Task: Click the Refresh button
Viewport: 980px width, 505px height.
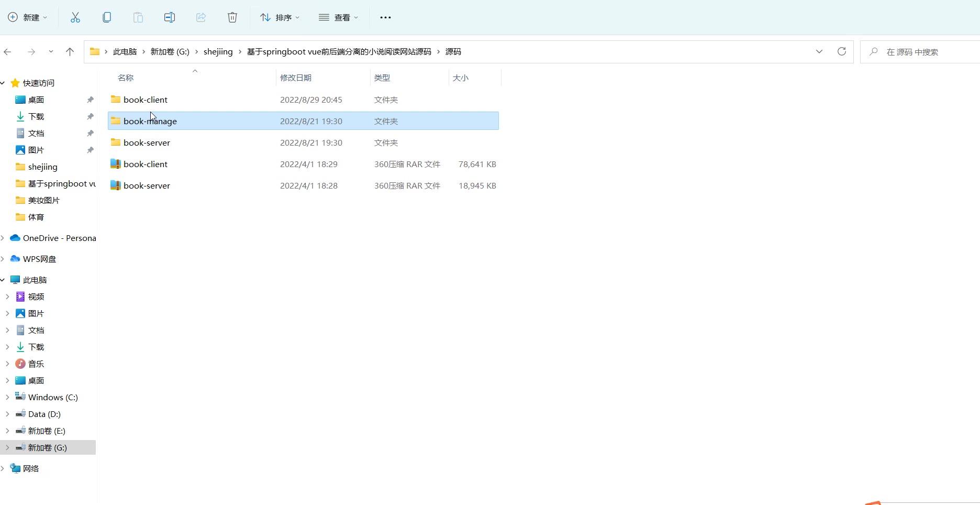Action: 842,51
